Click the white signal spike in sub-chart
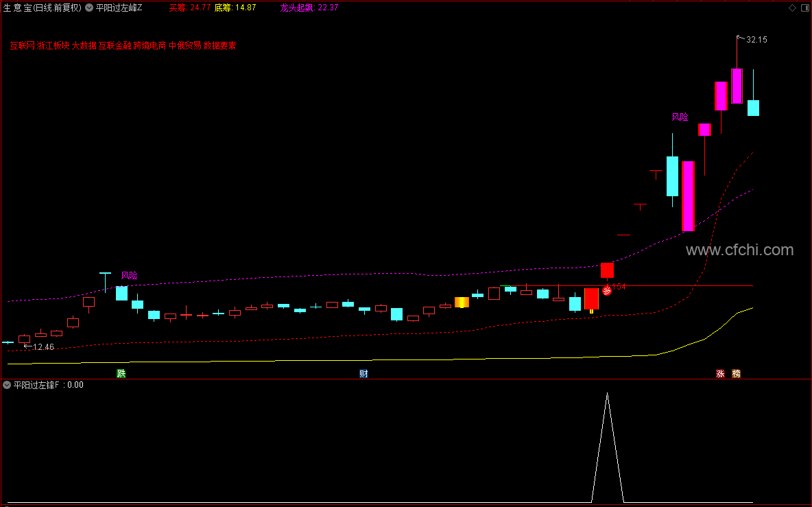This screenshot has width=812, height=507. (x=608, y=447)
